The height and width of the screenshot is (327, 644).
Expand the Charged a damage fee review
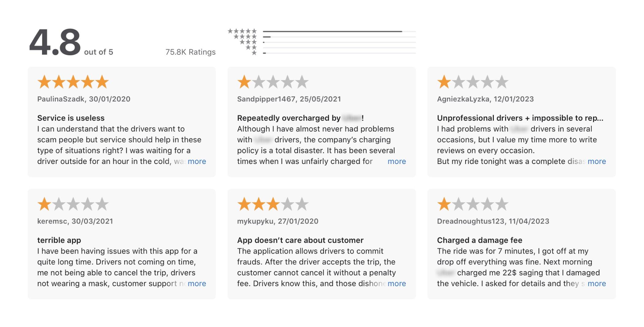(596, 284)
